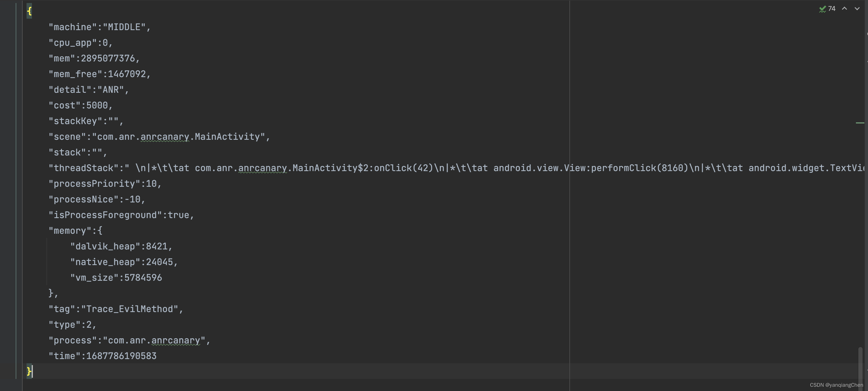
Task: Click performClick(8160) in threadStack line
Action: (640, 168)
